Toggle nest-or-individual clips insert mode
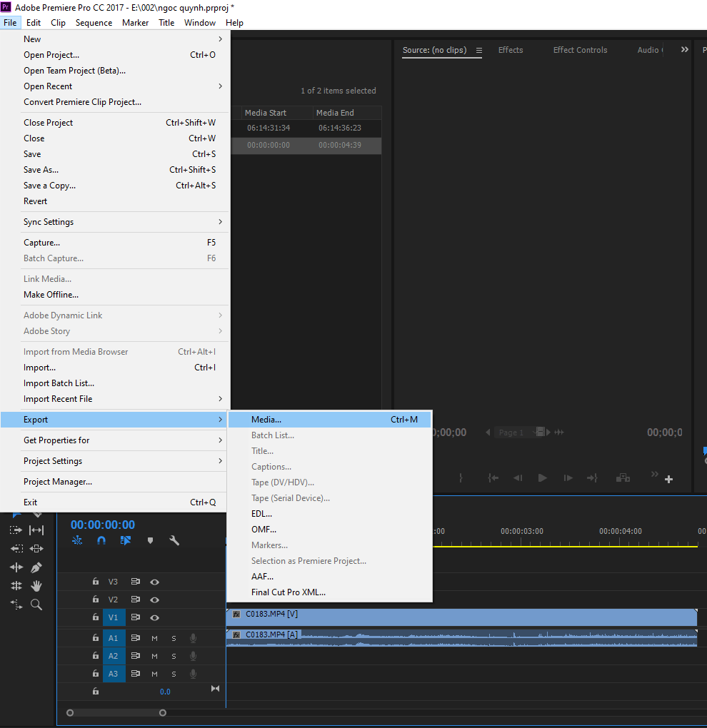707x728 pixels. tap(77, 540)
